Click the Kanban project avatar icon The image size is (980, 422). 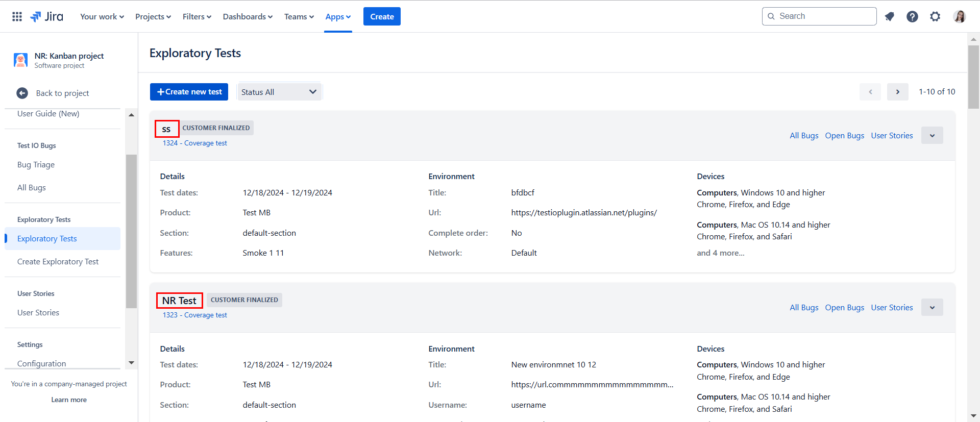tap(20, 60)
